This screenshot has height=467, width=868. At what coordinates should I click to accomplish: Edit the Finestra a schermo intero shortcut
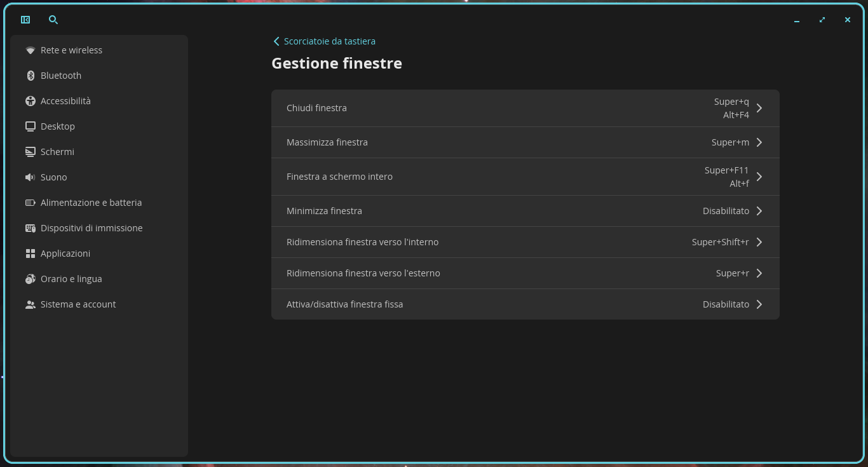[x=526, y=177]
